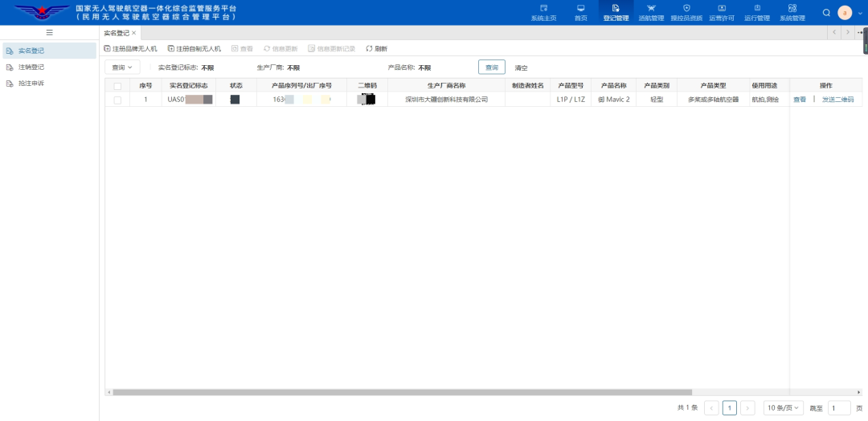Viewport: 868px width, 421px height.
Task: Go to next page arrow
Action: 748,408
